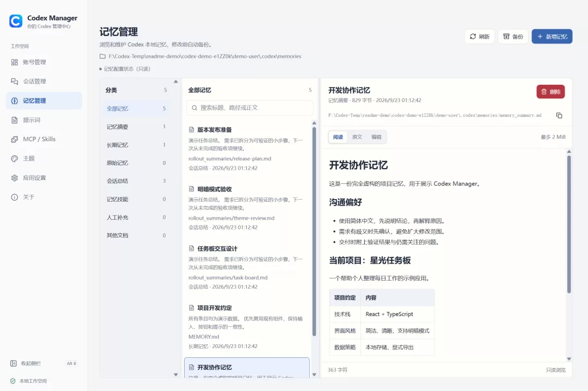This screenshot has height=391, width=588.
Task: Click document icon beside 版本发布准备
Action: [191, 129]
